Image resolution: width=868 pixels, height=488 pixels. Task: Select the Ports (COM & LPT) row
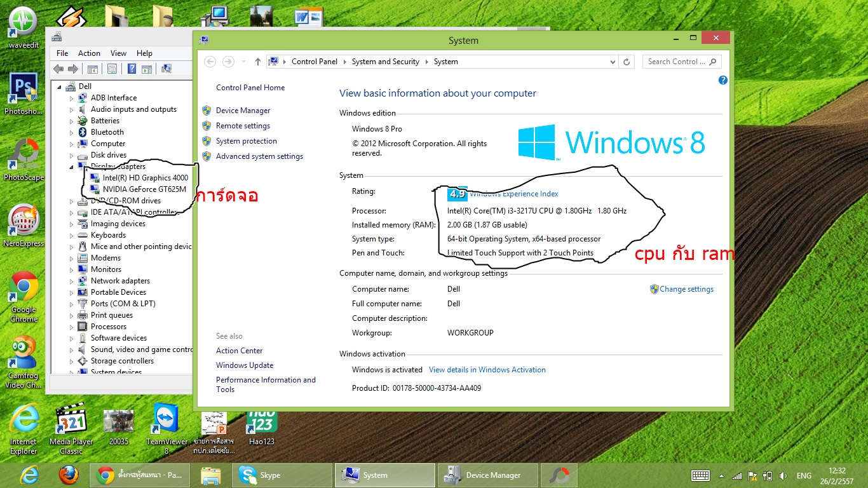[123, 304]
